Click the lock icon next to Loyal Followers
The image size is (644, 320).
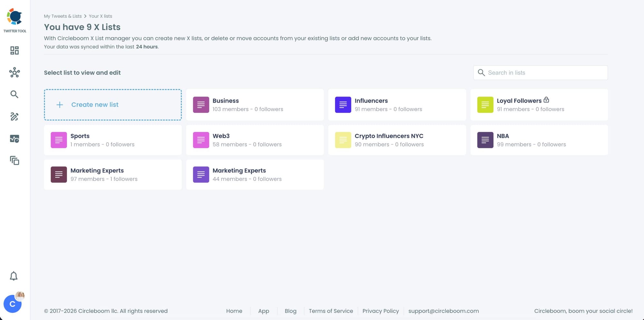point(546,100)
